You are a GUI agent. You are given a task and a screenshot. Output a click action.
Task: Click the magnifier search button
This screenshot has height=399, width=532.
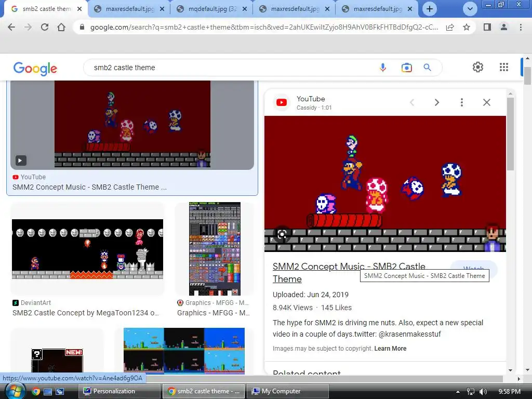(427, 68)
